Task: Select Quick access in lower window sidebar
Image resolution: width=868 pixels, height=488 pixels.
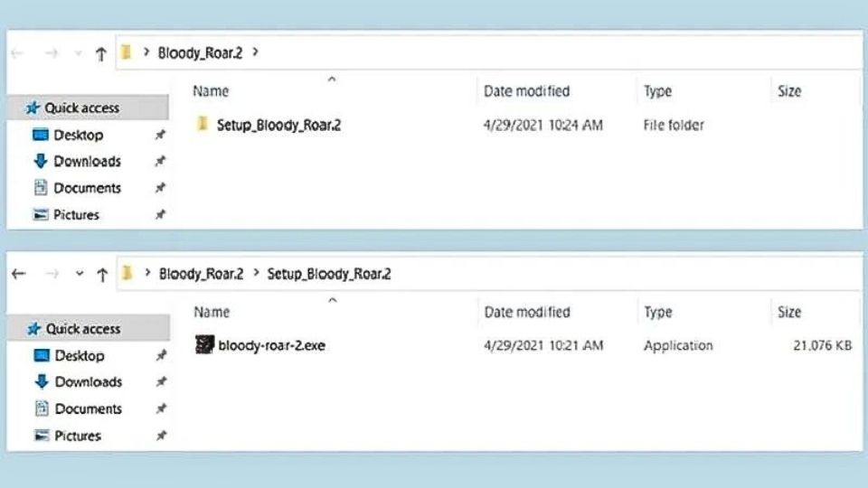Action: coord(90,329)
